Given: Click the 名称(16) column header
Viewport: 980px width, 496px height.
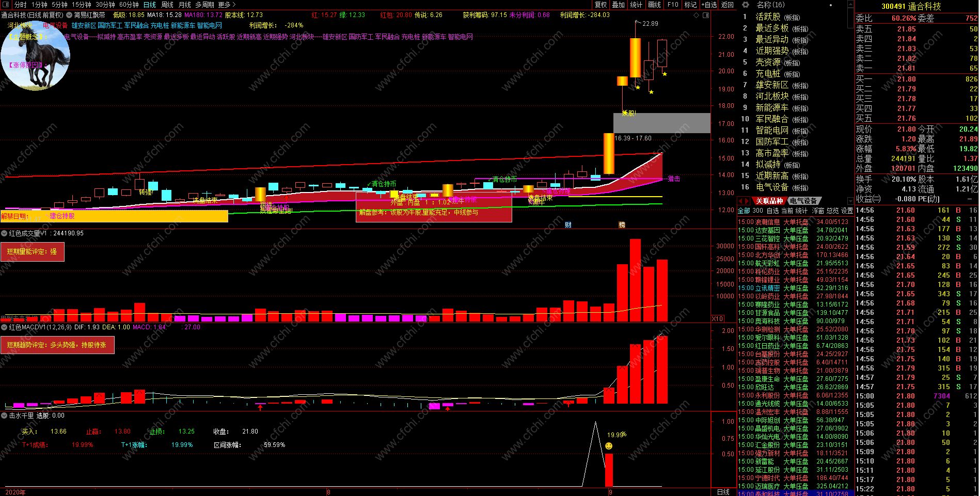Looking at the screenshot, I should point(770,5).
